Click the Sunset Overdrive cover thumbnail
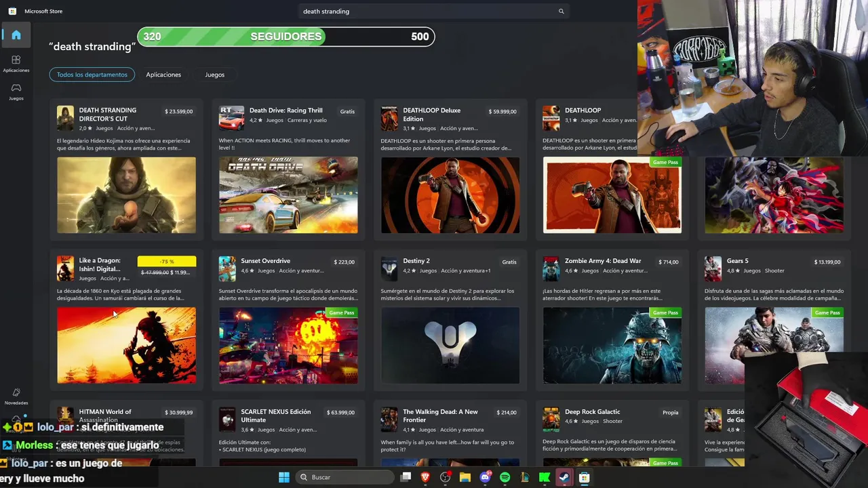This screenshot has height=488, width=868. (288, 346)
